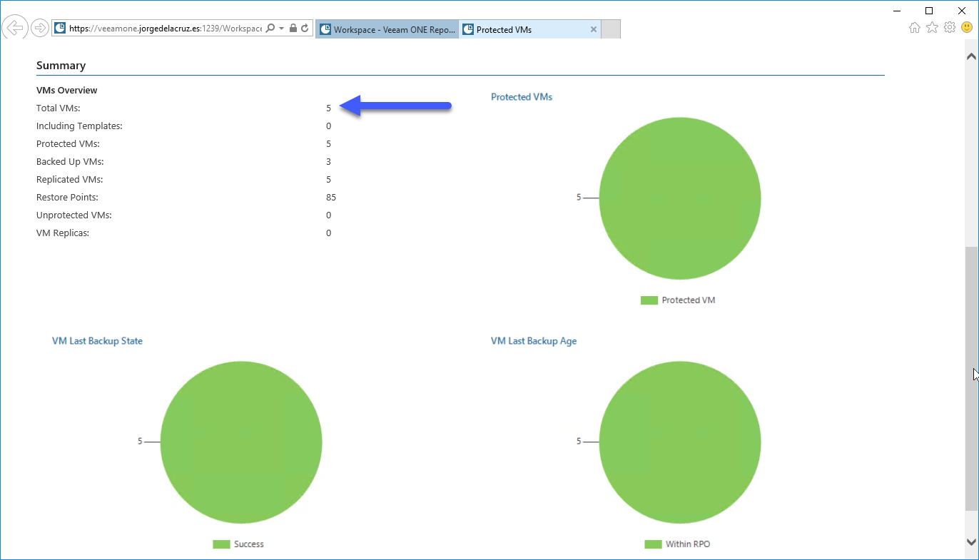Click the address bar URL field
The image size is (979, 560).
tap(166, 29)
